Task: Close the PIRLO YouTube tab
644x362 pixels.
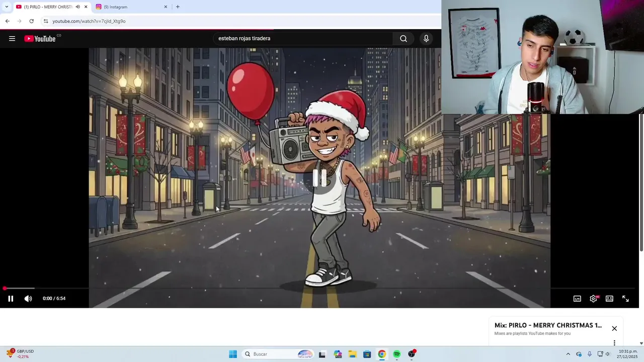Action: pos(86,7)
